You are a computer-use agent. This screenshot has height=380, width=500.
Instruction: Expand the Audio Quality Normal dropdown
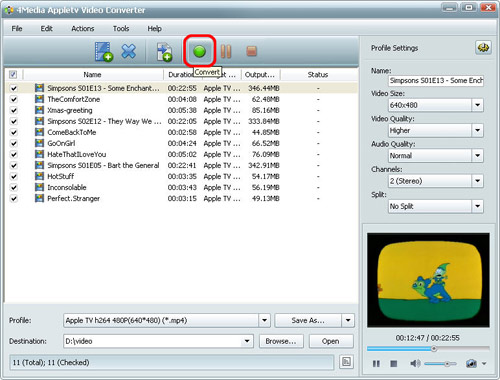coord(477,156)
